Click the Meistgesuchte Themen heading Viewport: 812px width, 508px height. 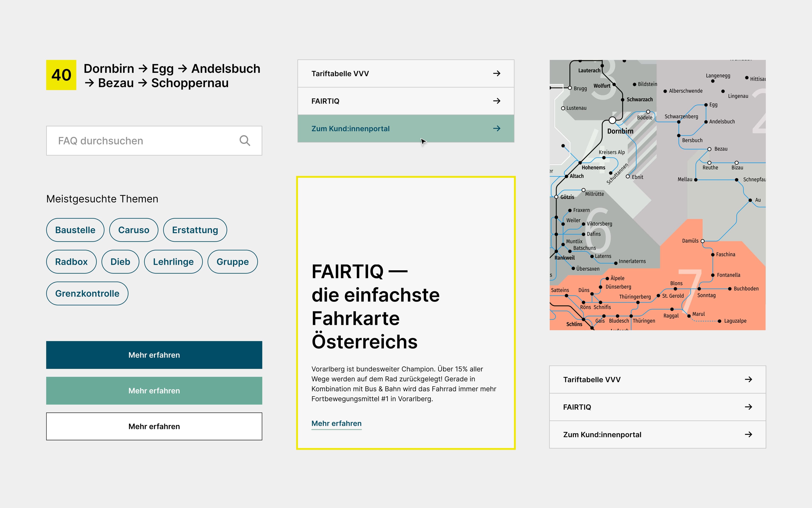tap(102, 199)
